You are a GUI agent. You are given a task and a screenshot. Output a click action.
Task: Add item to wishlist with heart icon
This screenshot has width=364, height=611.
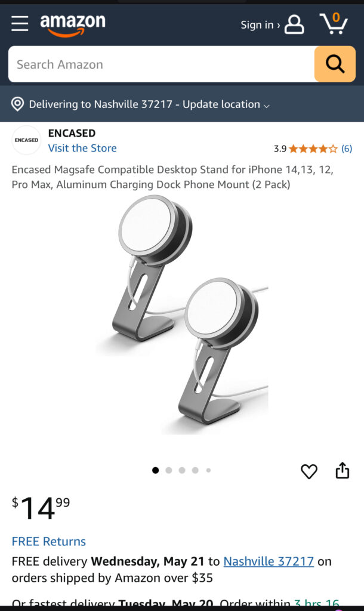[x=309, y=471]
